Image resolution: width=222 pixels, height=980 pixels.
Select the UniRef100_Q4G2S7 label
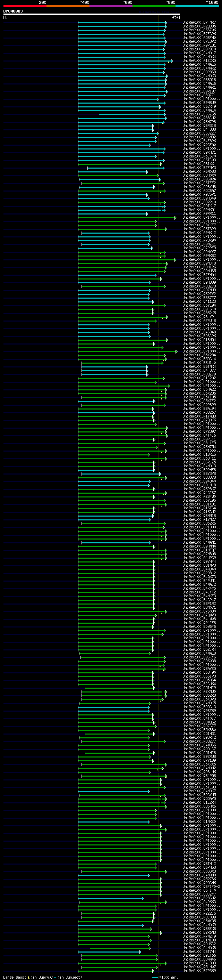[x=199, y=493]
